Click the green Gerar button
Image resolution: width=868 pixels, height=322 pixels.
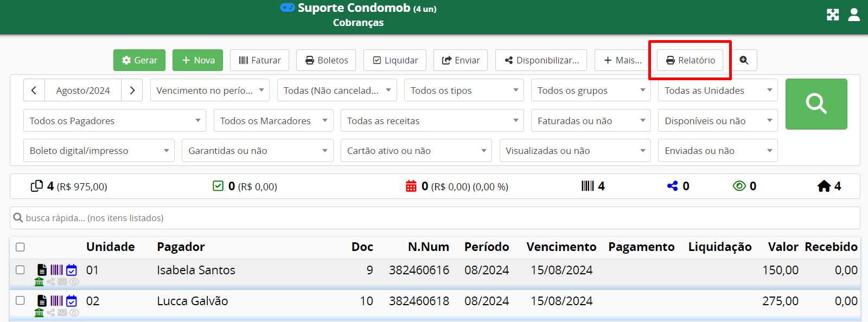click(x=139, y=60)
